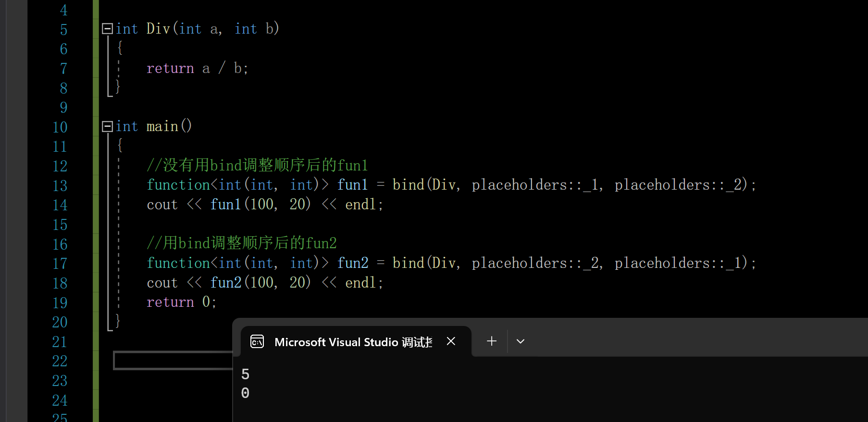
Task: Click 'placeholders::_2' on line 17
Action: point(535,263)
